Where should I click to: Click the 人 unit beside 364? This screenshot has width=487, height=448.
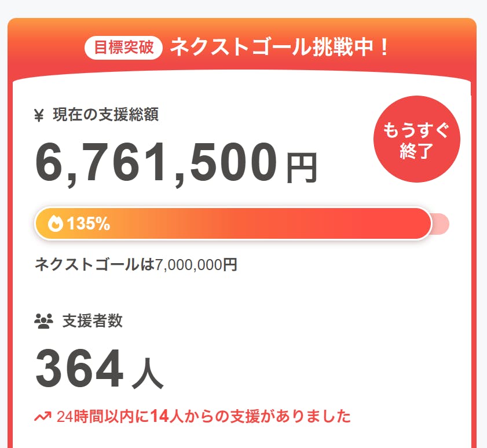point(147,374)
